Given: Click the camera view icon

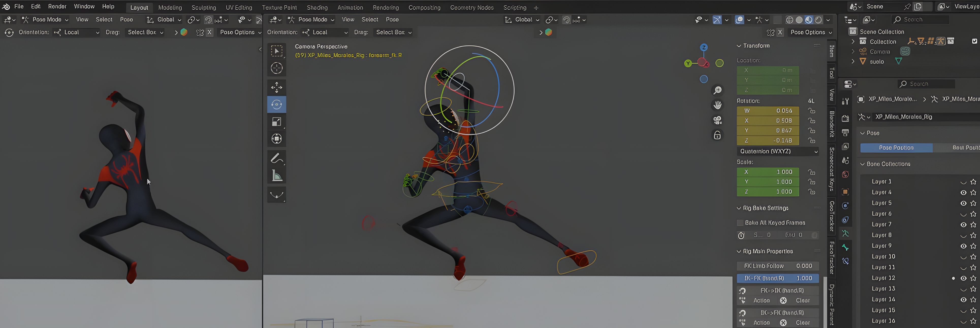Looking at the screenshot, I should [x=717, y=120].
